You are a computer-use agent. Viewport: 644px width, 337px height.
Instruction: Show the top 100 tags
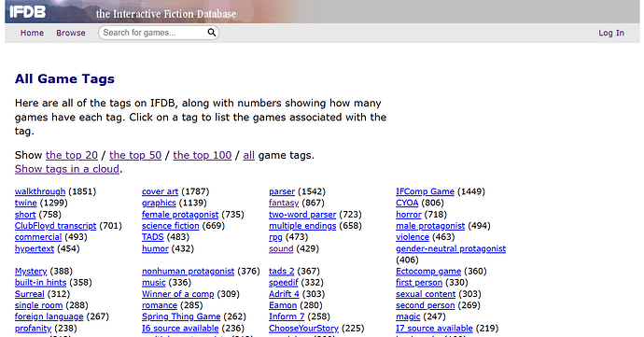click(203, 155)
